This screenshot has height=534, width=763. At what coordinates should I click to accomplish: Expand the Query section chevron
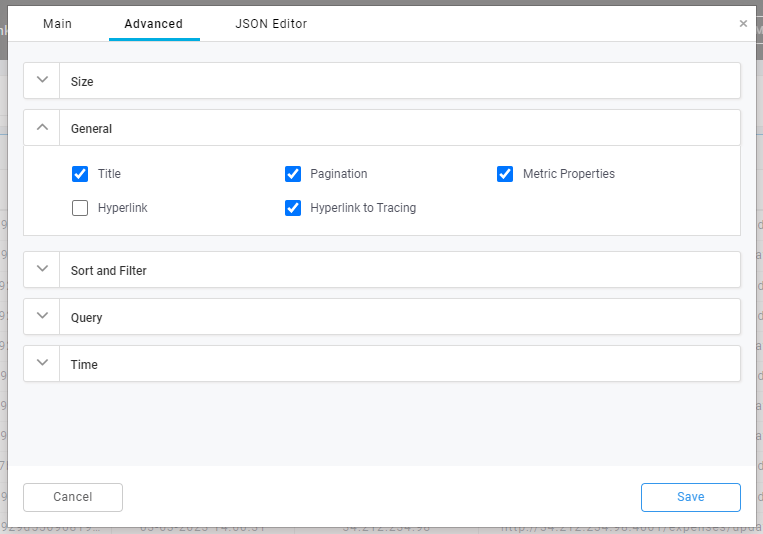pyautogui.click(x=42, y=316)
